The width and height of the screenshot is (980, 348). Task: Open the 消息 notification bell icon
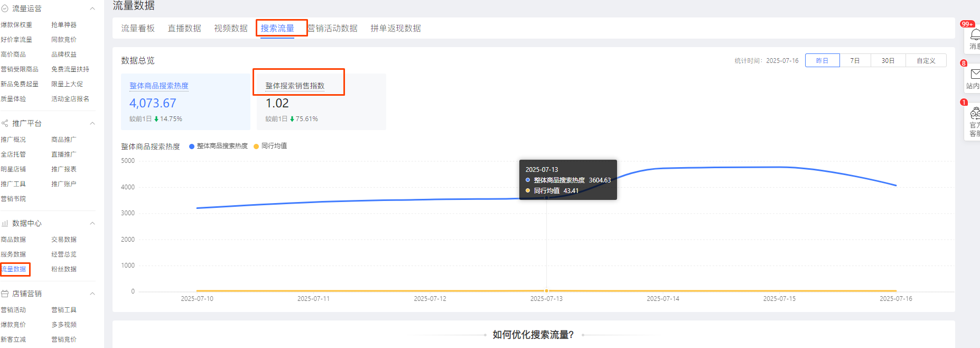pyautogui.click(x=975, y=35)
